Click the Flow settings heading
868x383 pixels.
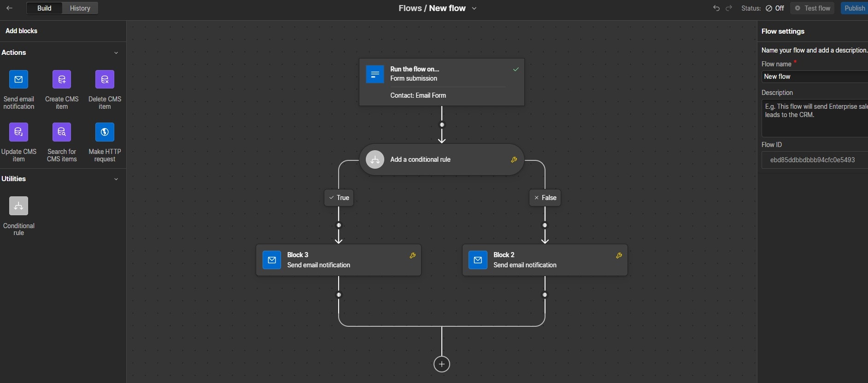click(x=783, y=31)
